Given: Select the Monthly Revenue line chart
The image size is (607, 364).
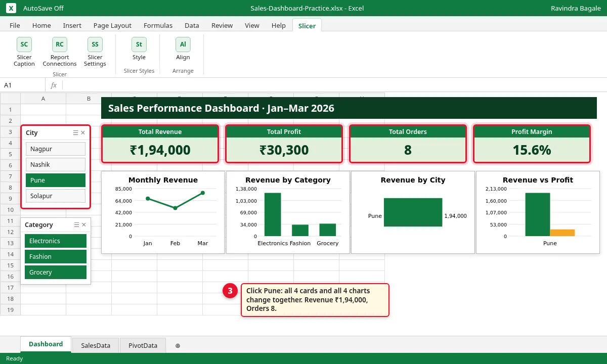Looking at the screenshot, I should coord(163,212).
